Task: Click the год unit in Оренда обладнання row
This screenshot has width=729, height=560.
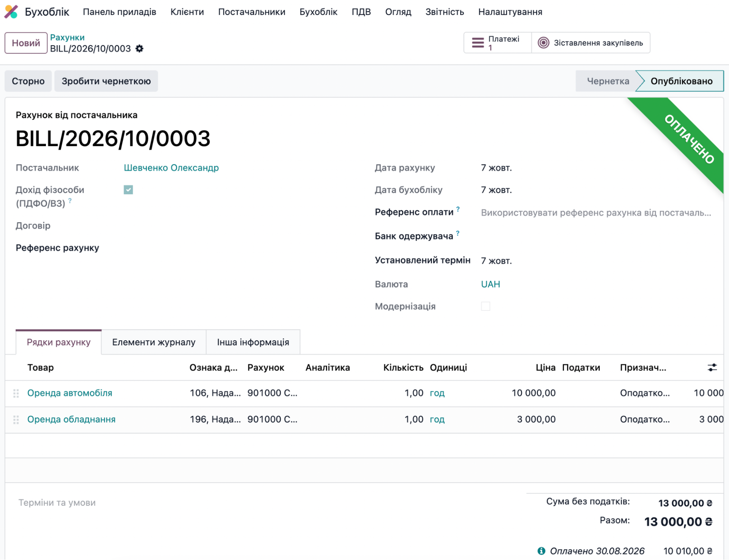Action: tap(437, 420)
